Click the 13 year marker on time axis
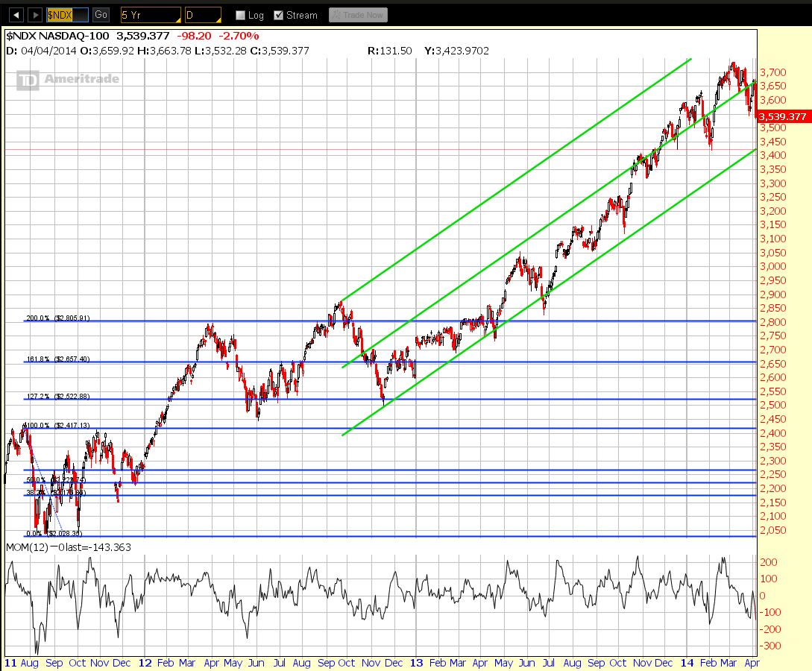This screenshot has width=812, height=671. pyautogui.click(x=416, y=663)
